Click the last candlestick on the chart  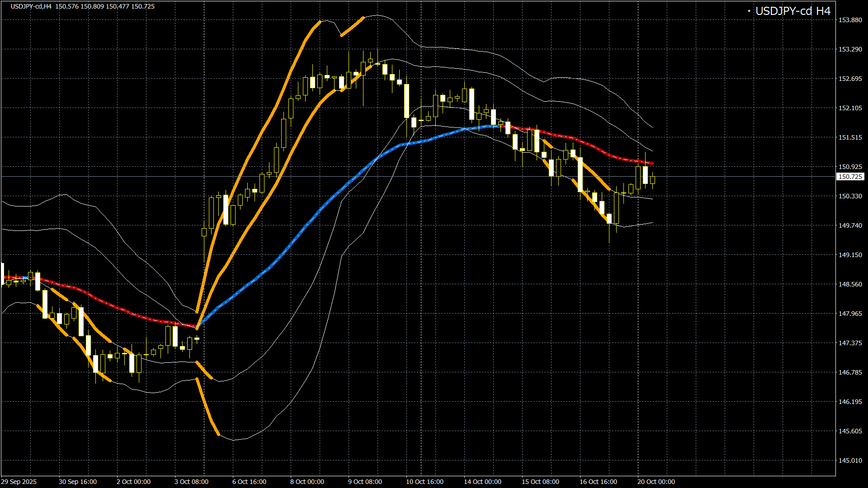pos(652,180)
